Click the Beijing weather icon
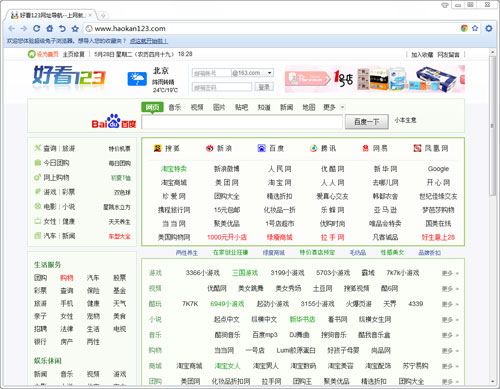 point(137,79)
